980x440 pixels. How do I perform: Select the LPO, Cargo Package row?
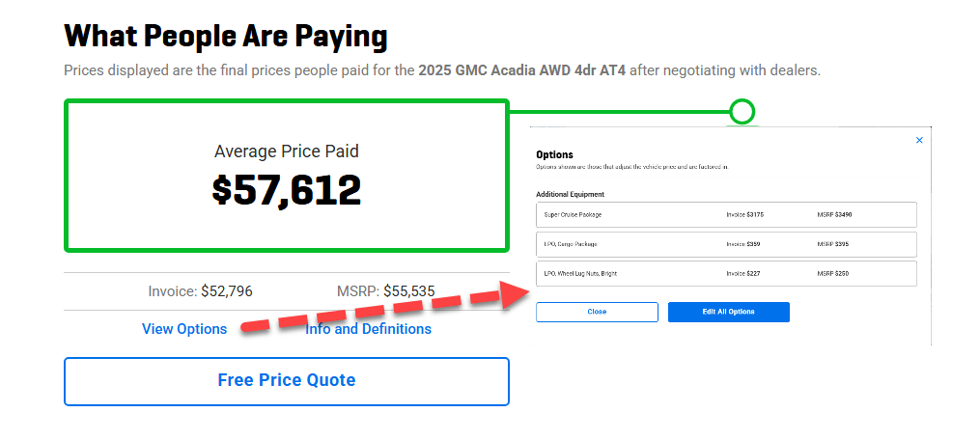(726, 244)
